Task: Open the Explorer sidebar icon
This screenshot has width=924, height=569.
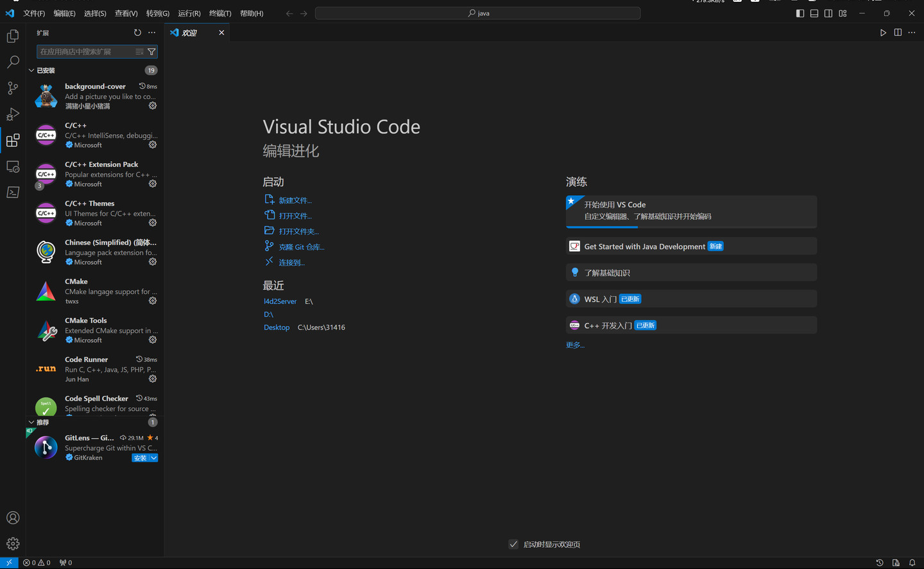Action: pos(13,36)
